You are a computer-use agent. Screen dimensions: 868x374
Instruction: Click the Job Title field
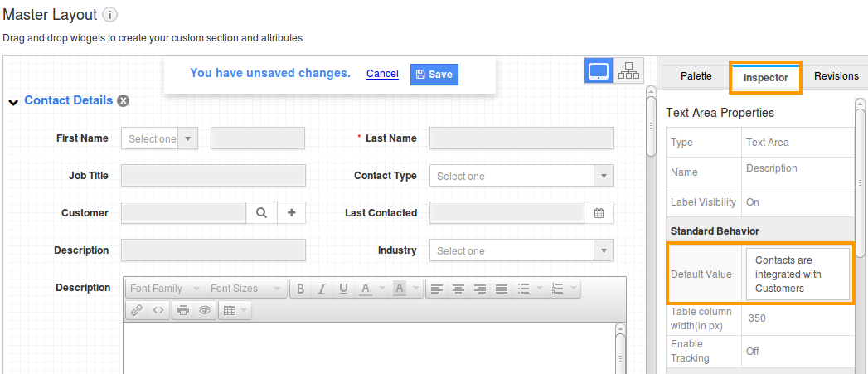click(213, 176)
